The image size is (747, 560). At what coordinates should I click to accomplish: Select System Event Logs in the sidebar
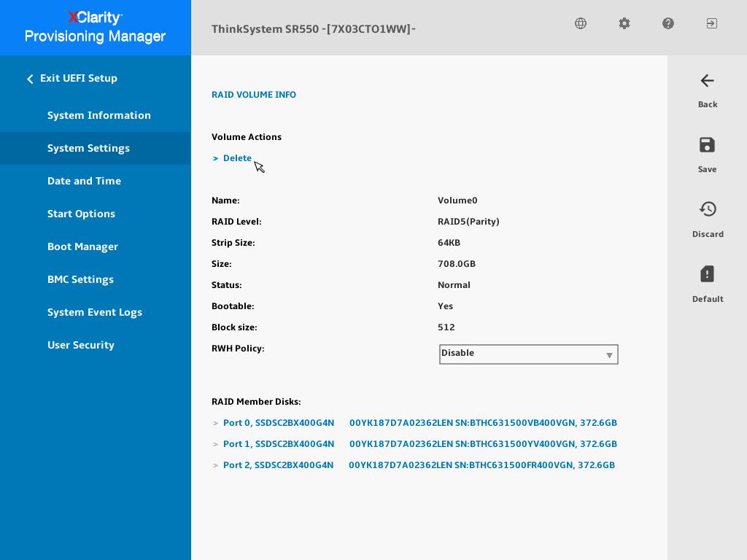95,312
